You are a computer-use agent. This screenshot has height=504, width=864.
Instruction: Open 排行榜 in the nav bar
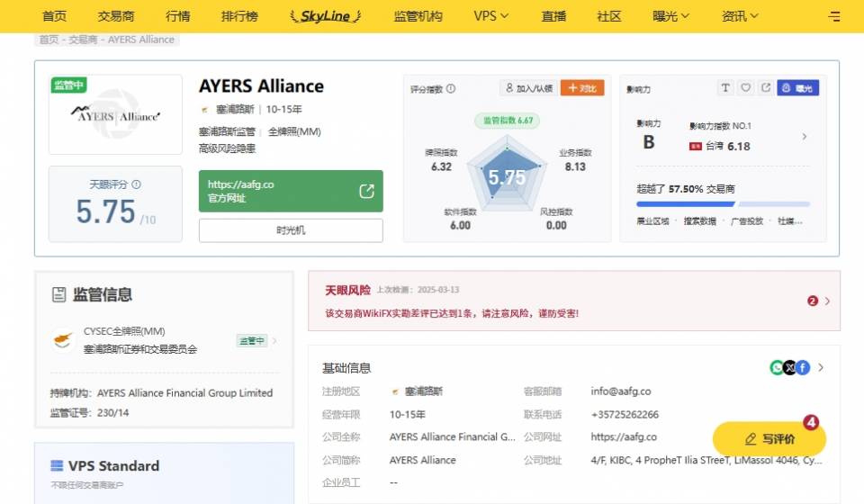pos(239,16)
